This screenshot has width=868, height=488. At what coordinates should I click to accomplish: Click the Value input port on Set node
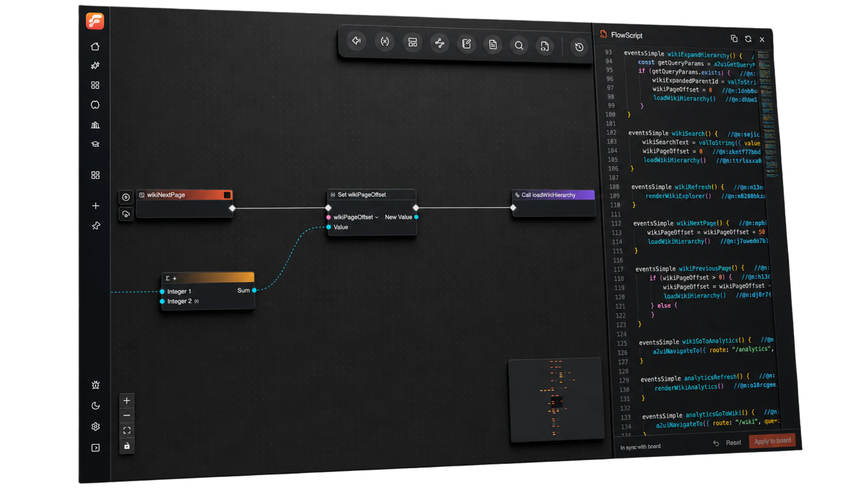click(329, 227)
